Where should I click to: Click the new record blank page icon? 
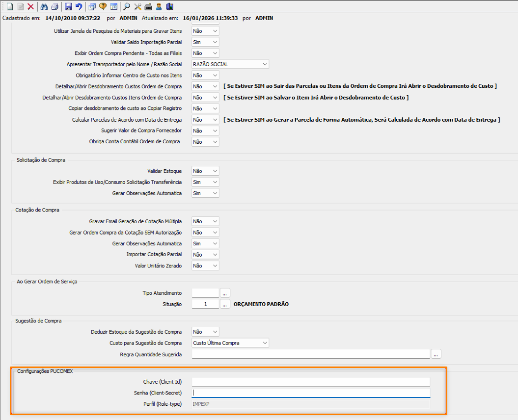click(9, 7)
